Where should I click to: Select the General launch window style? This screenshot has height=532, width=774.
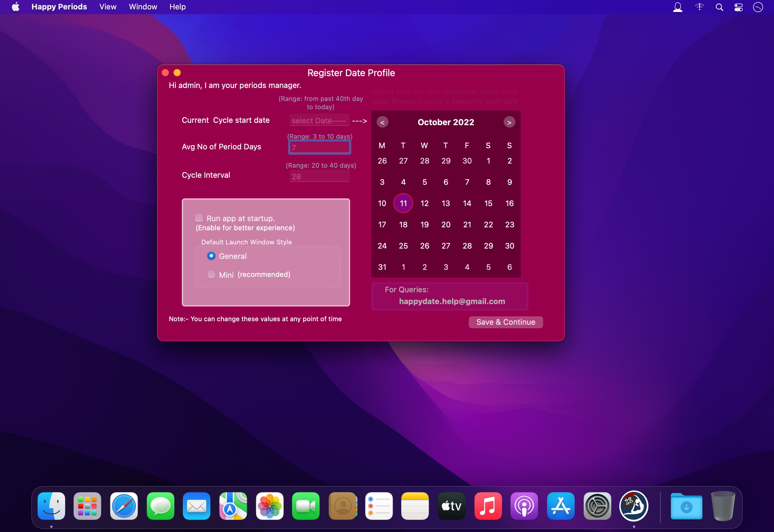click(x=211, y=256)
